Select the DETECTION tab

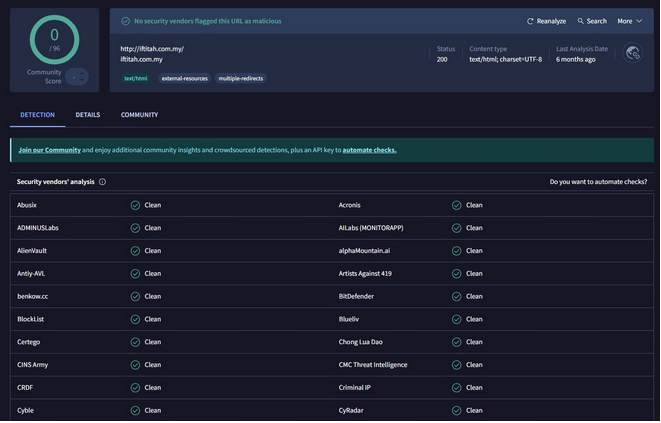click(38, 115)
